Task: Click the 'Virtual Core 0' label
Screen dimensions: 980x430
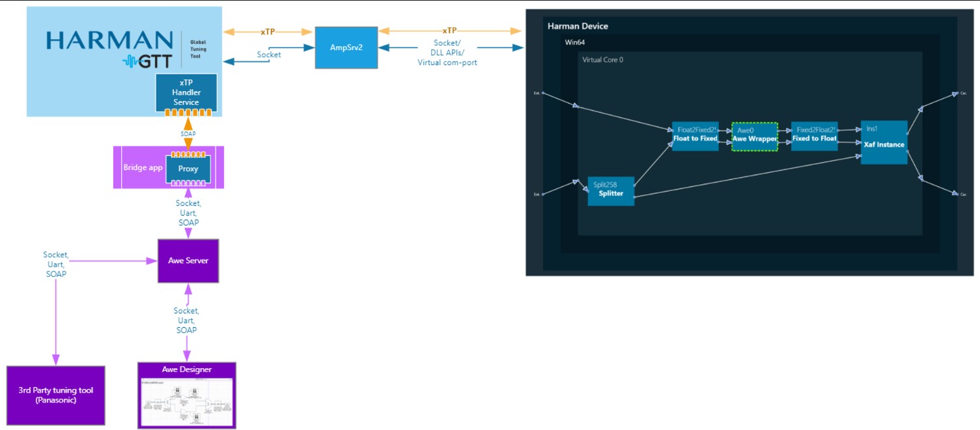Action: (602, 60)
